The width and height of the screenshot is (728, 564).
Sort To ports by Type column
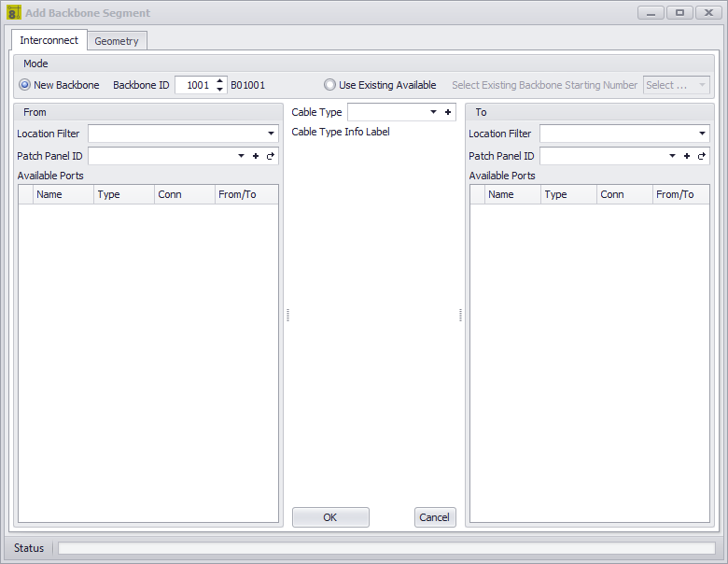568,194
